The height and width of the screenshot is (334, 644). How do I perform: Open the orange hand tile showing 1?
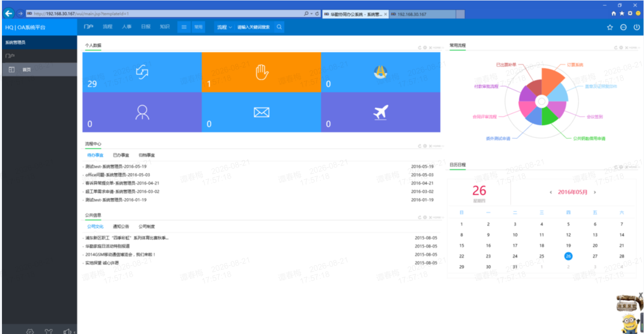(x=261, y=72)
